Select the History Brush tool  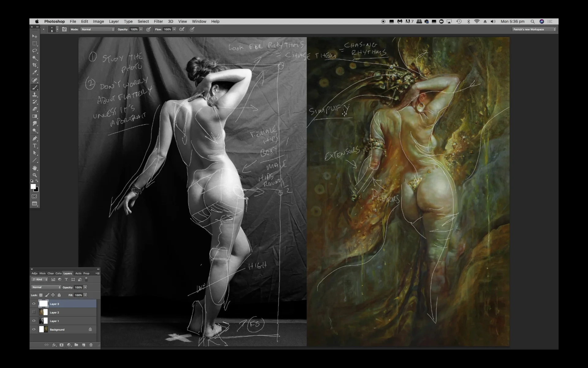point(35,102)
